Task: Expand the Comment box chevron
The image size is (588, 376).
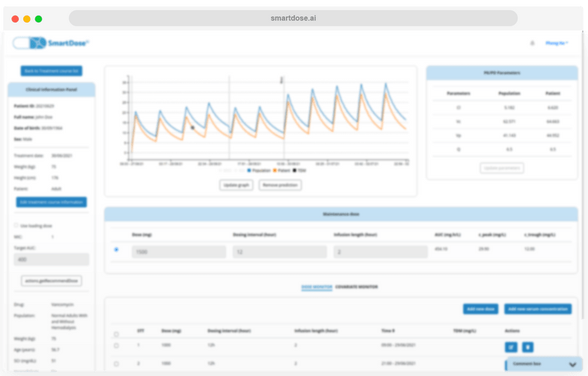Action: 573,364
